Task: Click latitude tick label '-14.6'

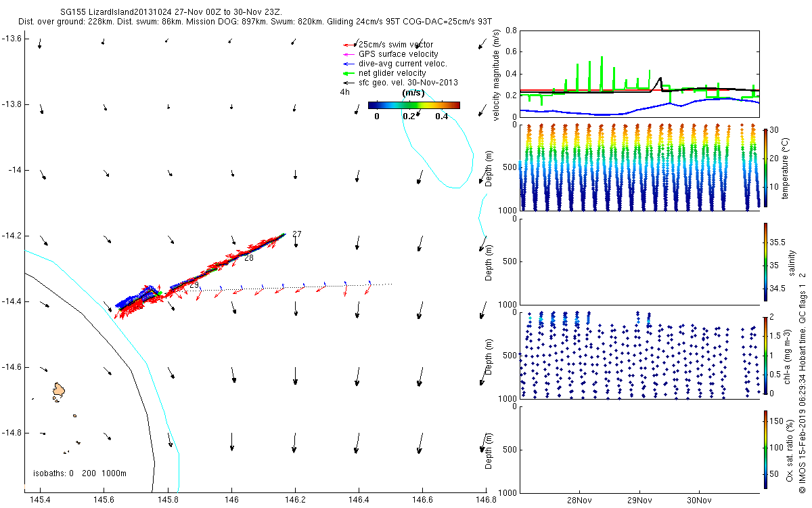Action: pos(13,366)
